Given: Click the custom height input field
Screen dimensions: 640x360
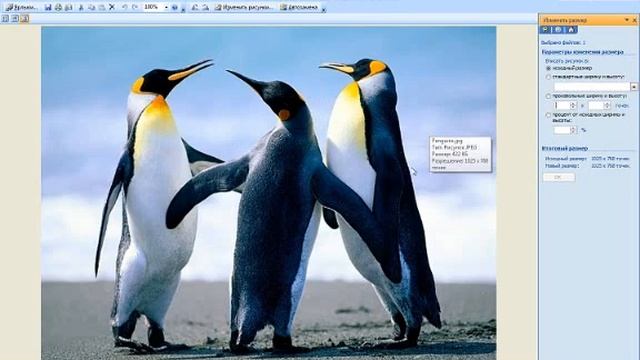Looking at the screenshot, I should 596,105.
